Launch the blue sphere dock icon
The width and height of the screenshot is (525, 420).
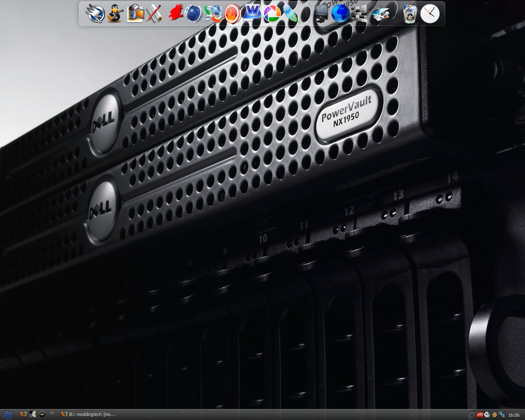coord(194,14)
